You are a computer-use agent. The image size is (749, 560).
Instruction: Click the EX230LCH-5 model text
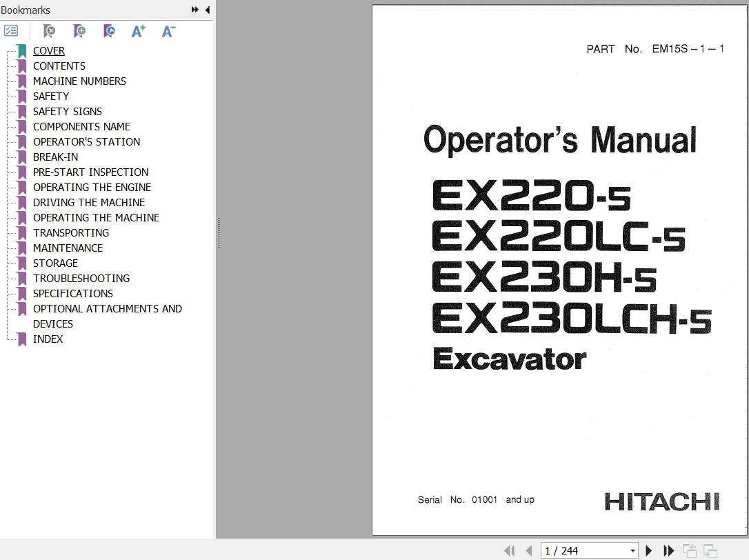(x=572, y=318)
